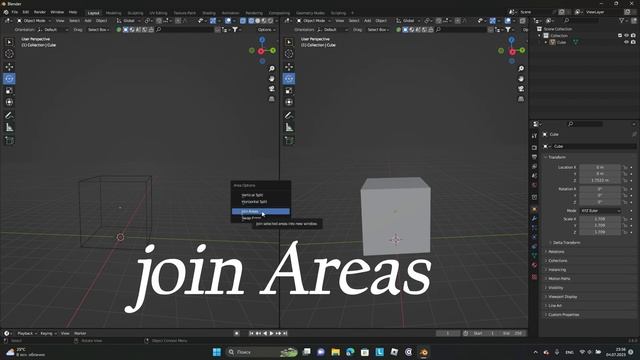
Task: Open the Texture properties tab
Action: [534, 277]
